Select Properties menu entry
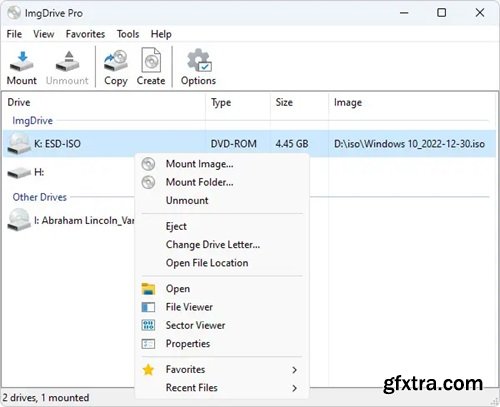 222,344
